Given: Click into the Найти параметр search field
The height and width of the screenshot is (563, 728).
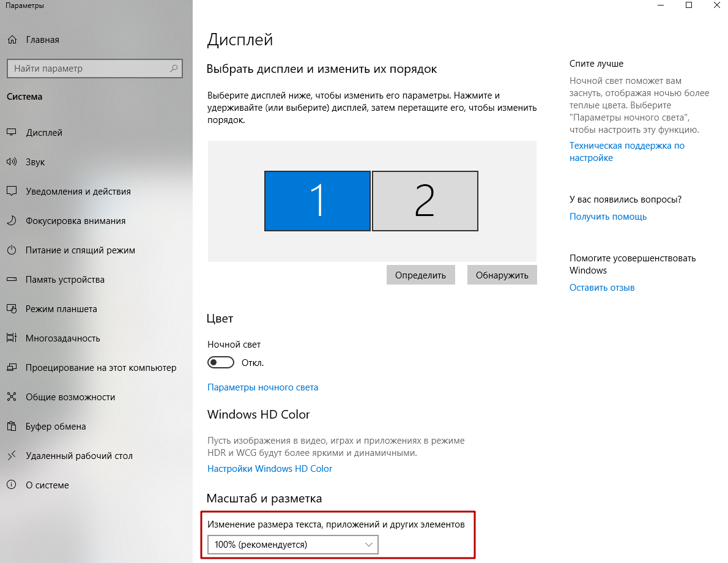Looking at the screenshot, I should click(x=89, y=69).
